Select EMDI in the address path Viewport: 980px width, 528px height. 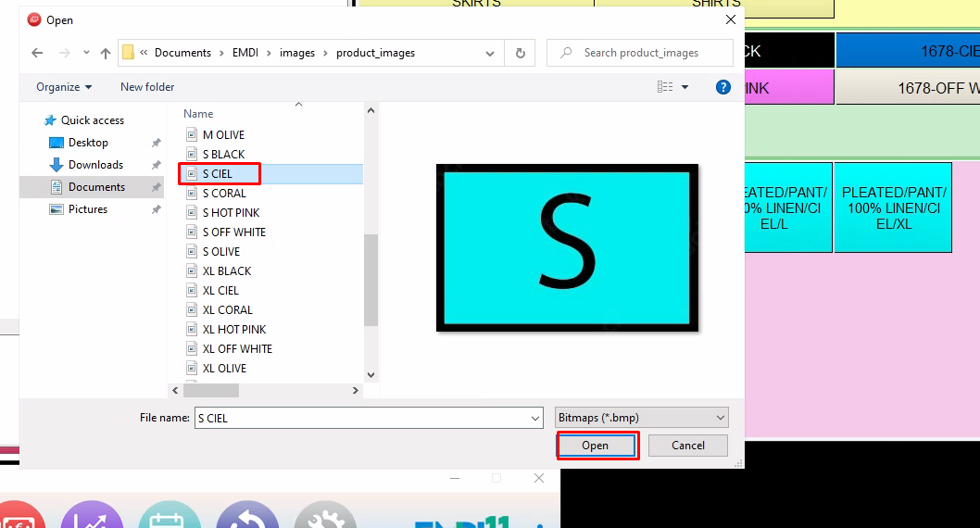[x=245, y=53]
